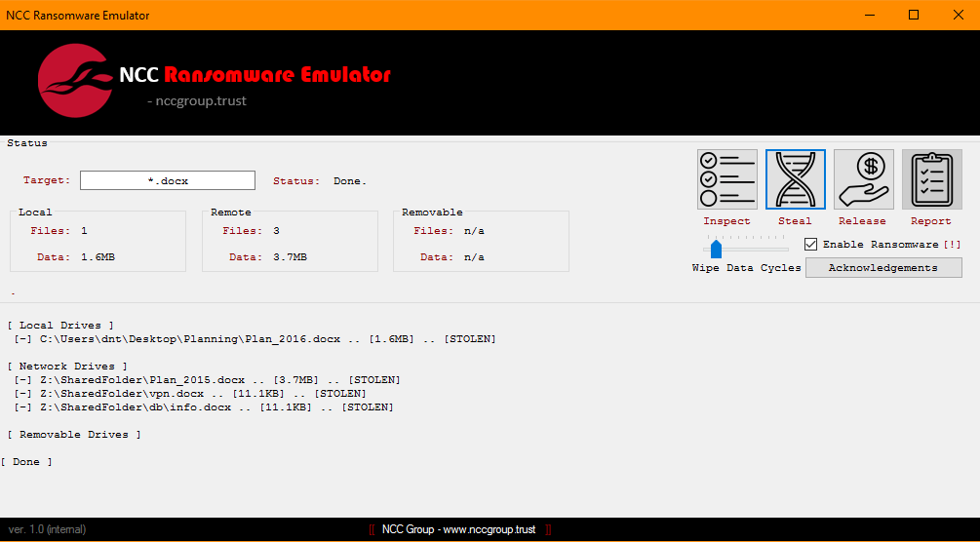980x542 pixels.
Task: Minimize the NCC Ransomware Emulator window
Action: coord(868,15)
